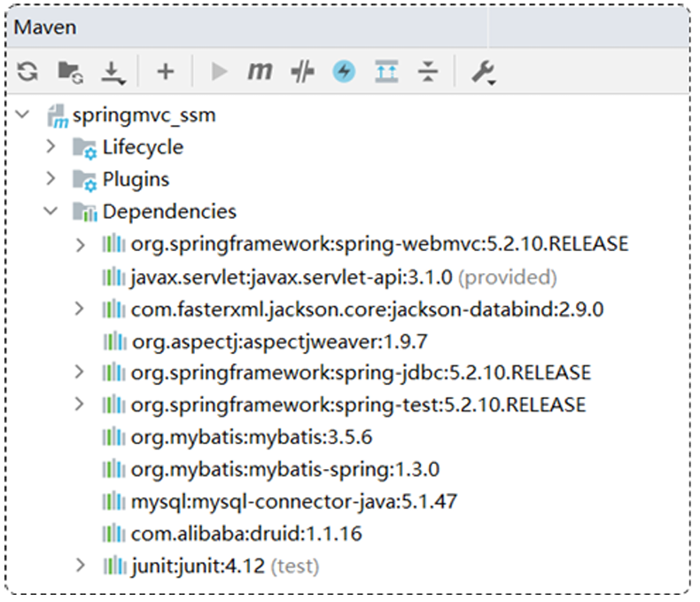Click library icon of druid
Screen dimensions: 700x602
[113, 533]
